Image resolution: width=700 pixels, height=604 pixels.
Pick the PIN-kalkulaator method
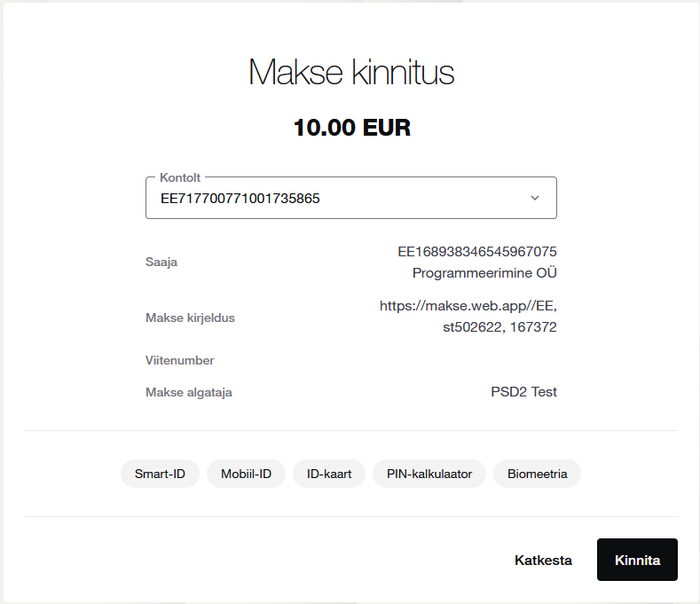click(x=429, y=474)
